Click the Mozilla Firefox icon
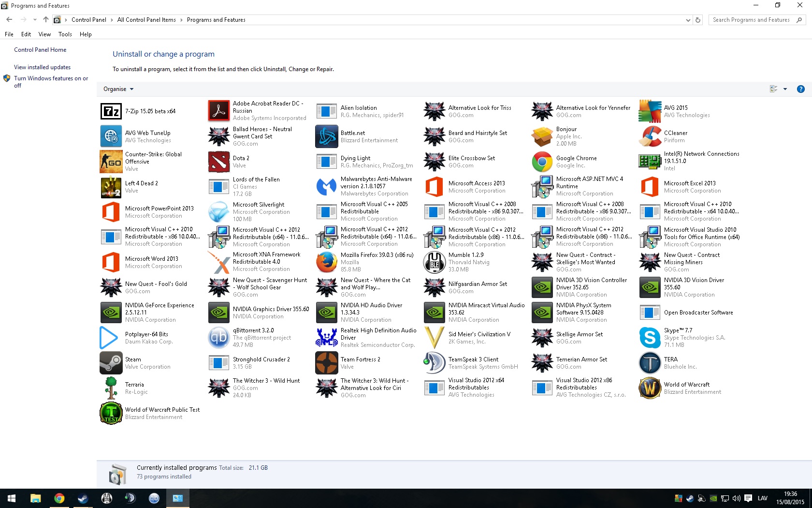The height and width of the screenshot is (508, 812). point(326,262)
